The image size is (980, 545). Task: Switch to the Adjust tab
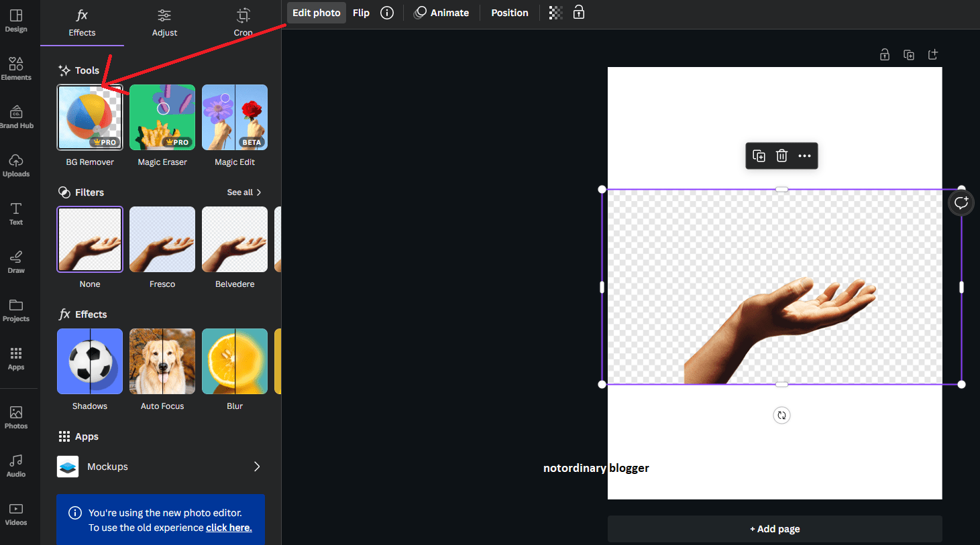click(x=164, y=23)
